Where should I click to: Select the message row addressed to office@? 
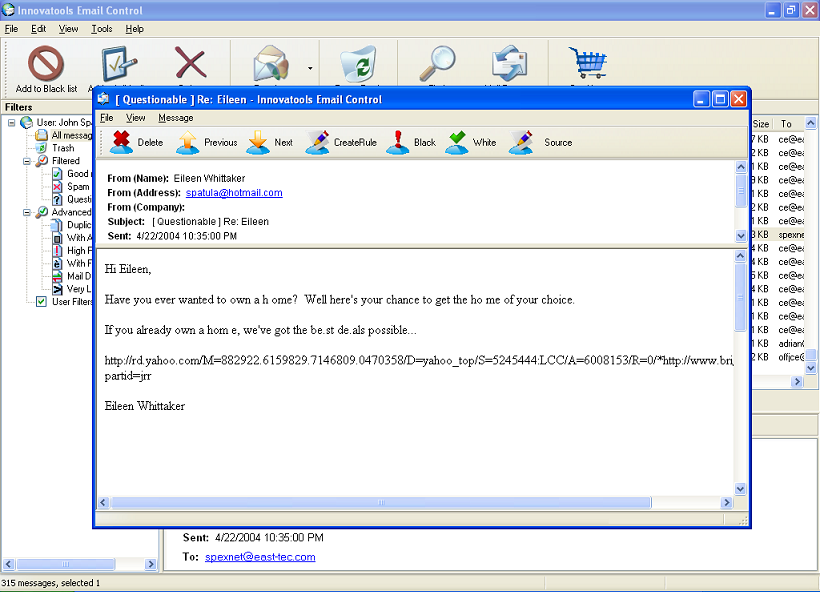tap(778, 357)
